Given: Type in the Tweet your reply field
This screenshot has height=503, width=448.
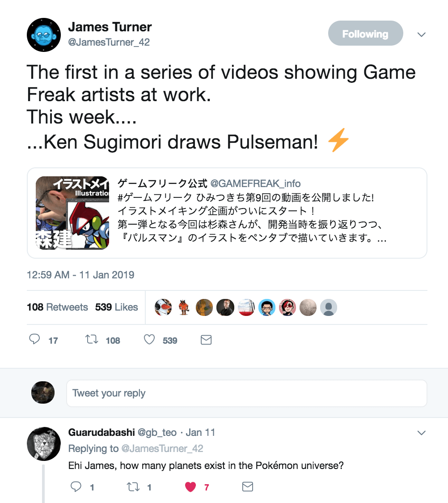Looking at the screenshot, I should tap(246, 393).
